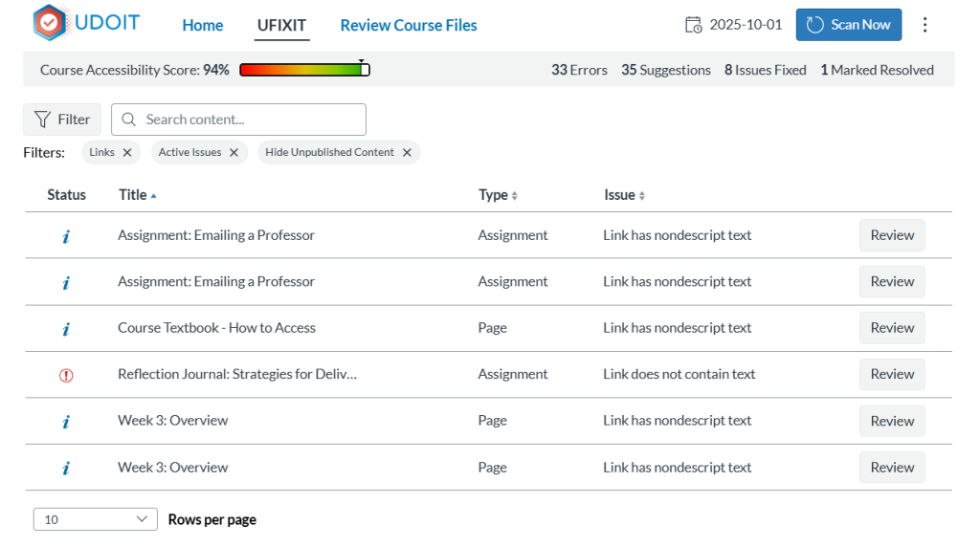Viewport: 980px width, 547px height.
Task: Open the Rows per page dropdown
Action: 95,519
